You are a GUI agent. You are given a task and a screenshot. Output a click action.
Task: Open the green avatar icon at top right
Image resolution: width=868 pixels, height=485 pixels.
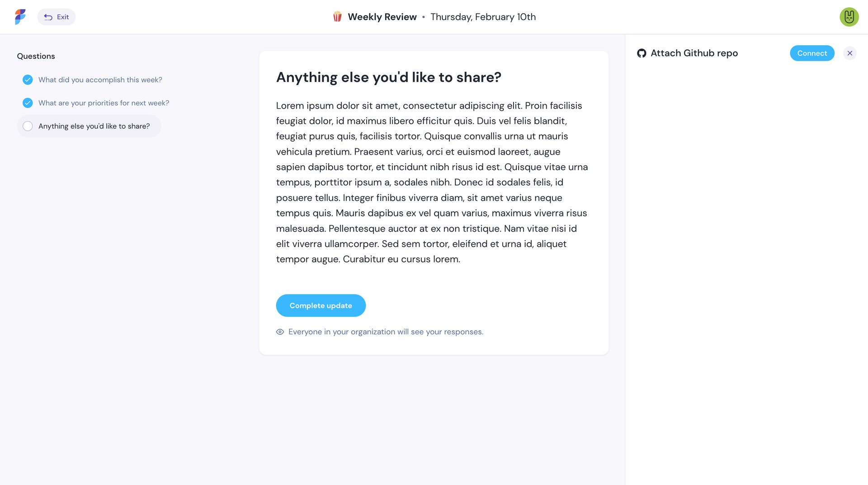[849, 17]
